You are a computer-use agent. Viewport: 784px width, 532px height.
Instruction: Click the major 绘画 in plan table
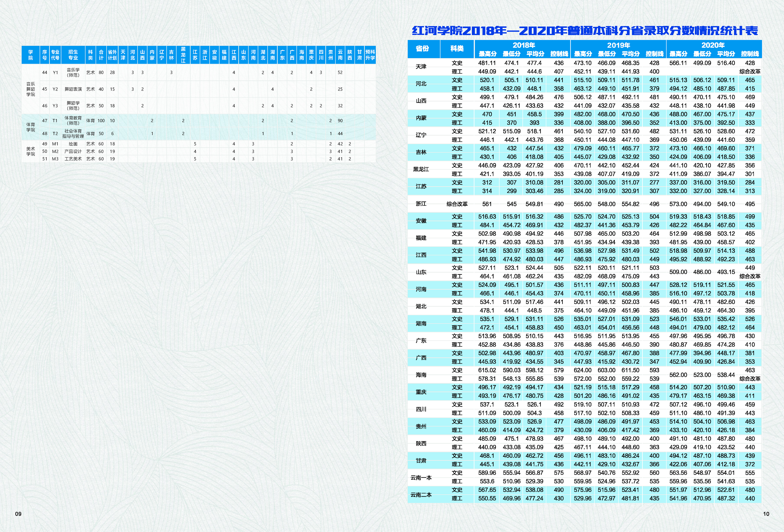pos(73,144)
